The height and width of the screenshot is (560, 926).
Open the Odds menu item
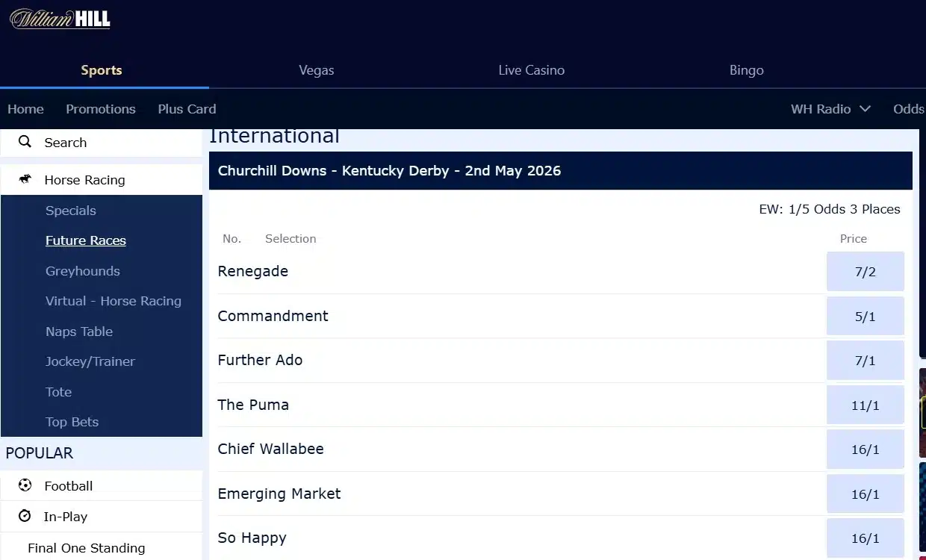tap(909, 109)
